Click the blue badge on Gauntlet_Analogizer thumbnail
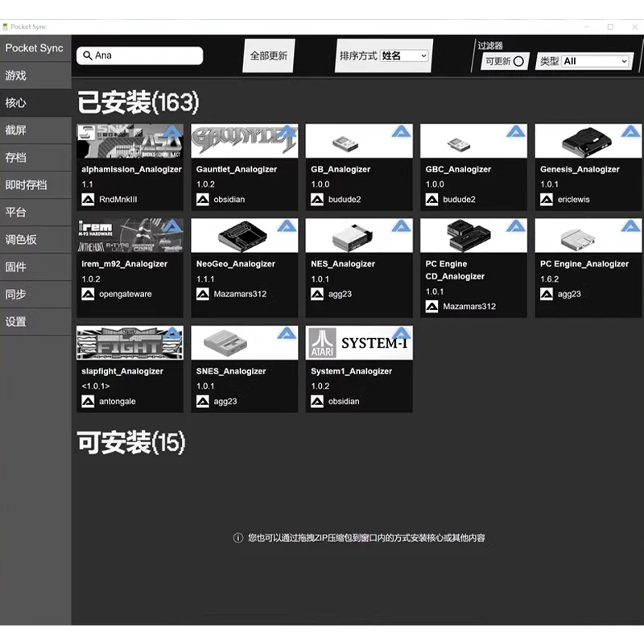 [287, 131]
